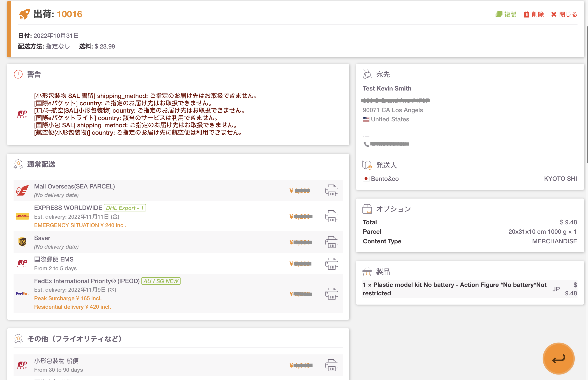This screenshot has width=588, height=380.
Task: Delete shipment with 削除 button
Action: point(533,14)
